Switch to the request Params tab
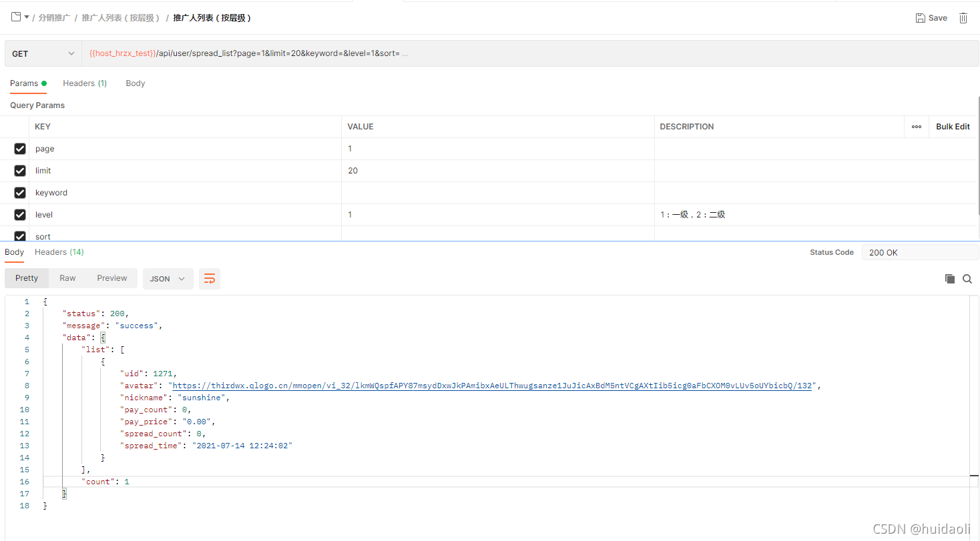This screenshot has height=541, width=980. [x=28, y=83]
